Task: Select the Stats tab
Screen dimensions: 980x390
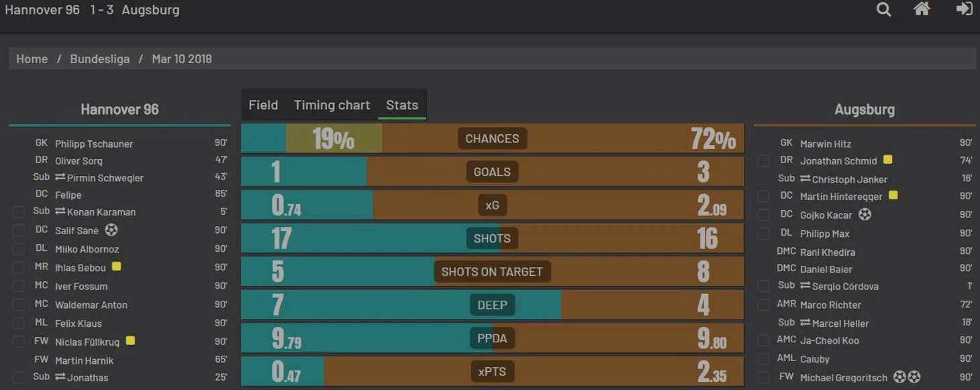Action: tap(402, 105)
